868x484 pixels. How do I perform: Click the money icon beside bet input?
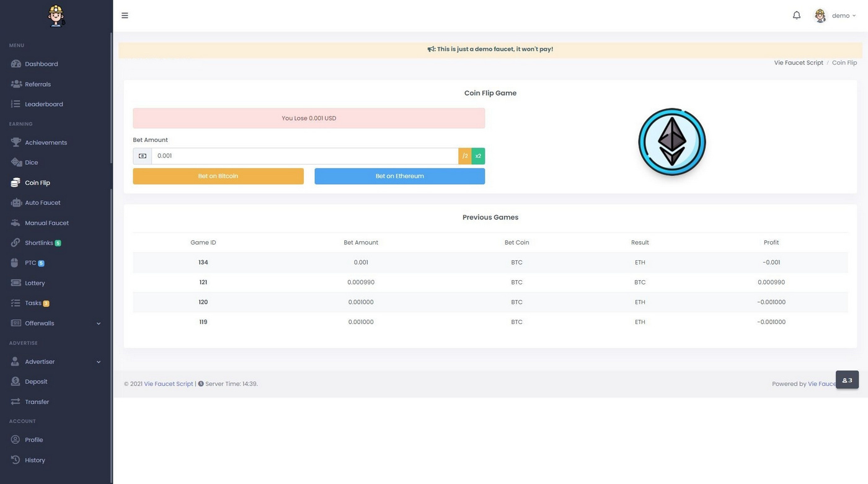click(143, 156)
